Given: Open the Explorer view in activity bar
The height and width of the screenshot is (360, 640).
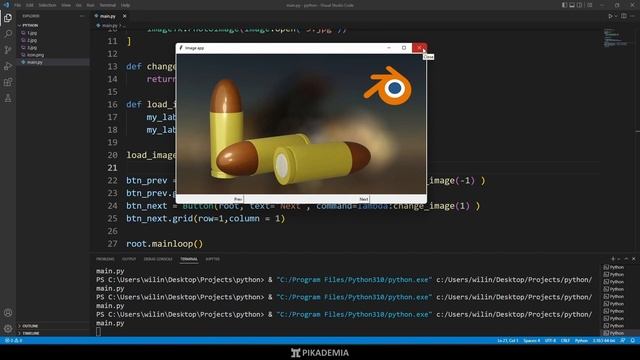Looking at the screenshot, I should 8,18.
